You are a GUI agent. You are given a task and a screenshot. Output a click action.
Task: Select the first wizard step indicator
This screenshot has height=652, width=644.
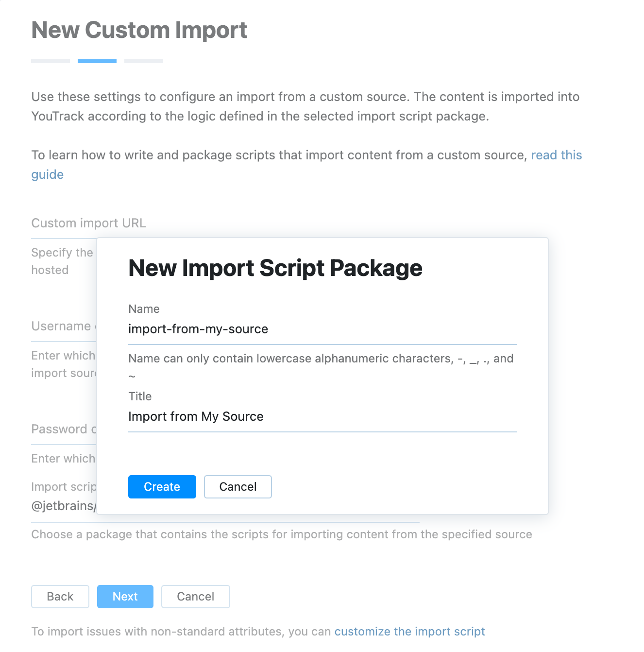50,60
